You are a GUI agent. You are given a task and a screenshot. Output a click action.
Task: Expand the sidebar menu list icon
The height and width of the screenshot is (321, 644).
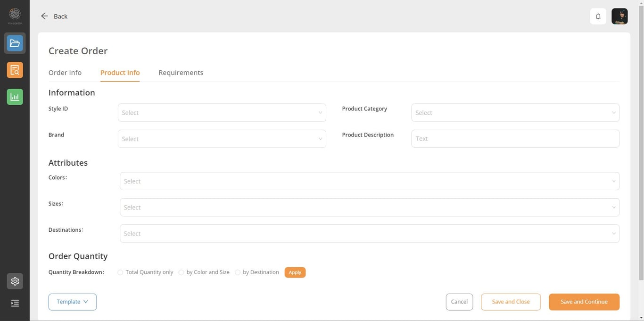click(15, 303)
